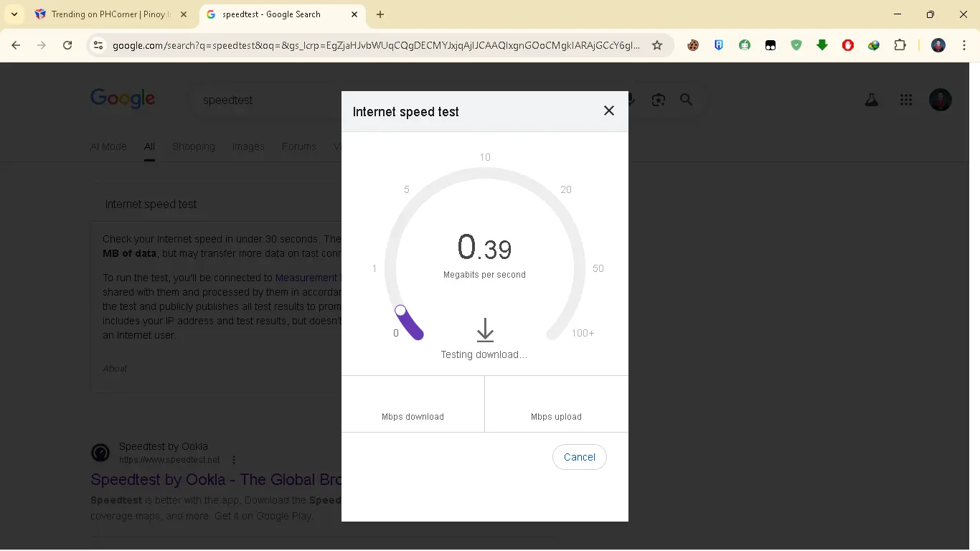Search by image with Google Lens icon

tap(659, 100)
